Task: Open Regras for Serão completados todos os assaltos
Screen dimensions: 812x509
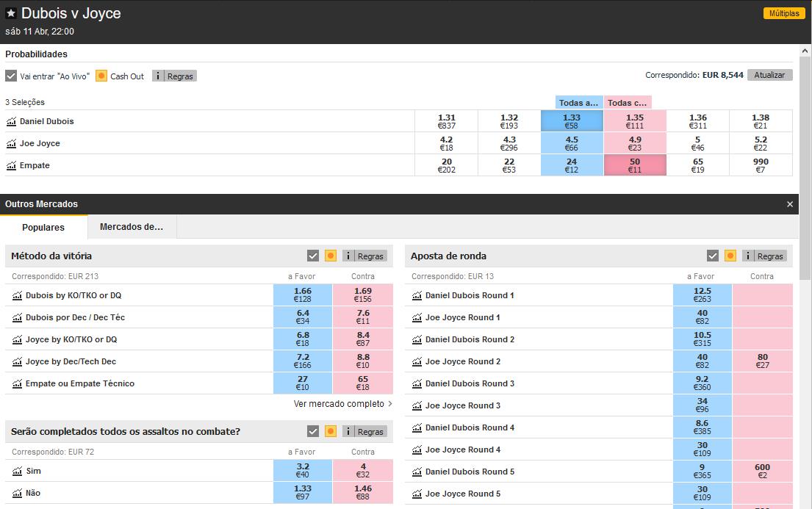Action: pyautogui.click(x=364, y=431)
